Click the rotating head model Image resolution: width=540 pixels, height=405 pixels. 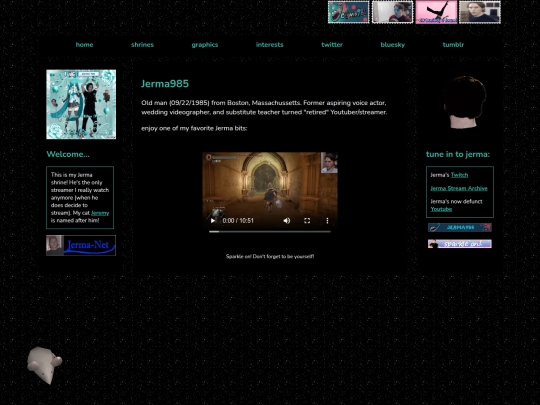464,102
